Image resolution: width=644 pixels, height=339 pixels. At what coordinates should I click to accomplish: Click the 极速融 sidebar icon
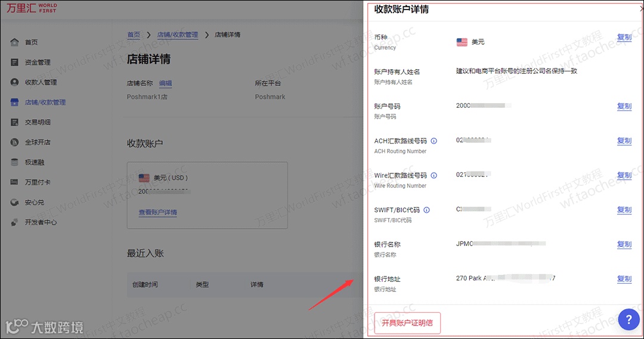[14, 162]
